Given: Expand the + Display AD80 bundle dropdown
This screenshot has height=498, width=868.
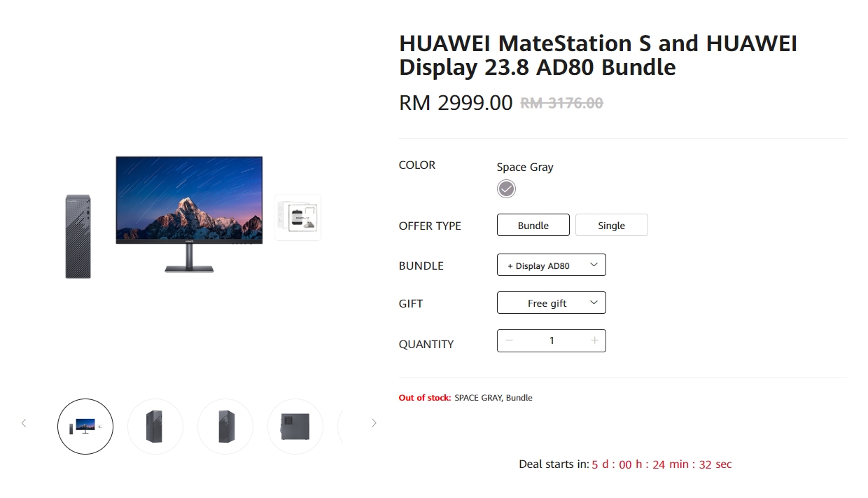Looking at the screenshot, I should tap(552, 265).
